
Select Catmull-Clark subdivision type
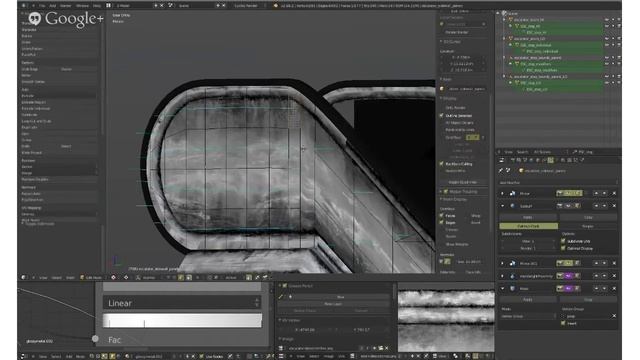(x=529, y=226)
